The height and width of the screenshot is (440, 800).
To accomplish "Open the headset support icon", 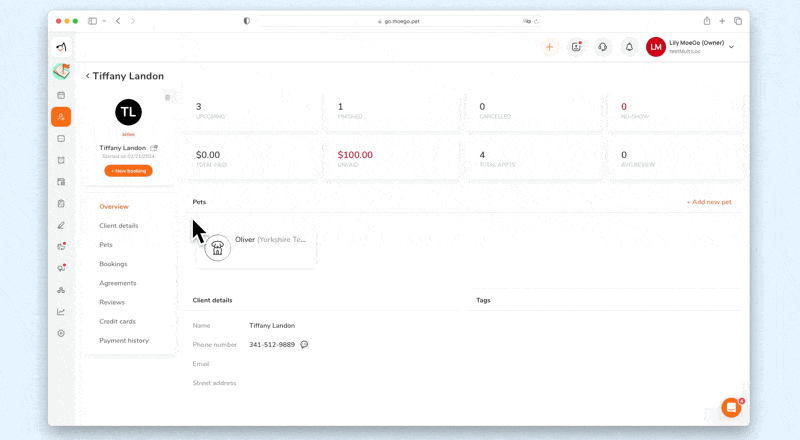I will coord(603,47).
